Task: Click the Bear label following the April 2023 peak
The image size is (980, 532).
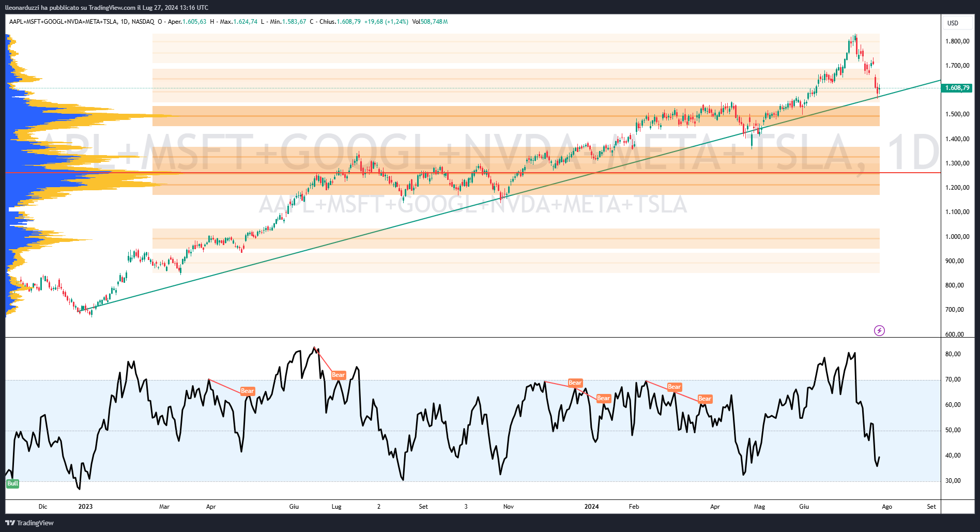Action: (248, 391)
